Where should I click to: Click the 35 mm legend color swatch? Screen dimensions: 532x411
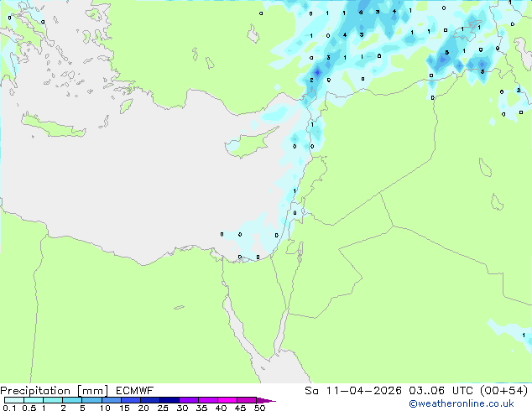tap(208, 400)
